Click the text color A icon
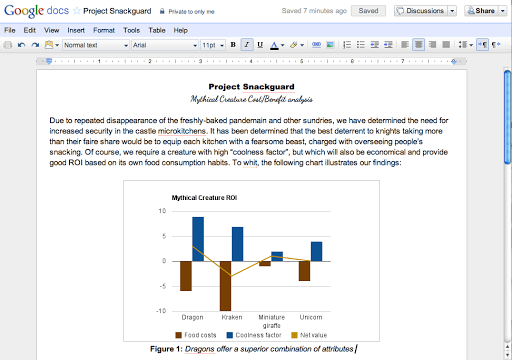The width and height of the screenshot is (512, 360). [274, 45]
